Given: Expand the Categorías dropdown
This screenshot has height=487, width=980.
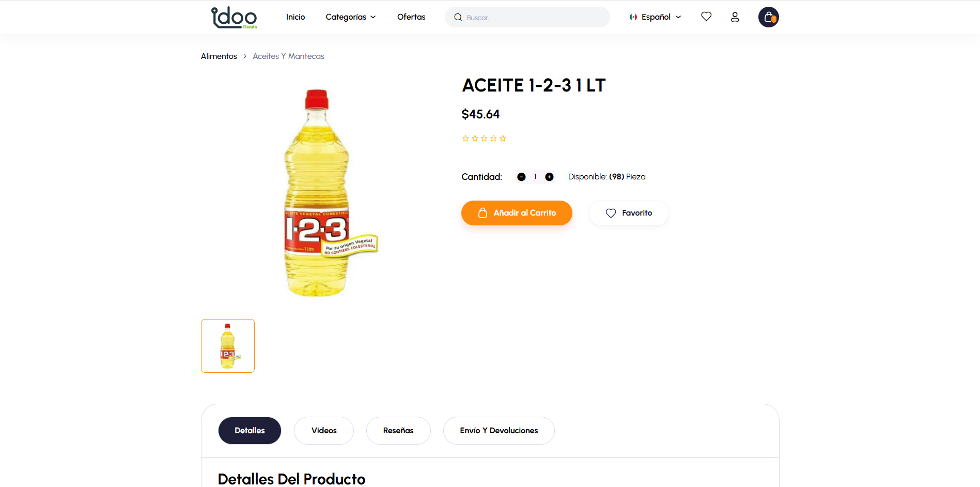Looking at the screenshot, I should [x=351, y=17].
